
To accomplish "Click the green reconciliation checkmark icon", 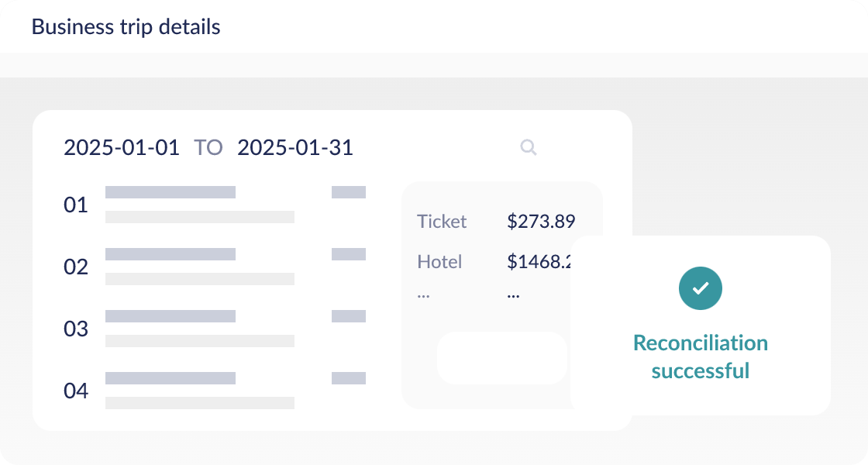I will click(700, 288).
